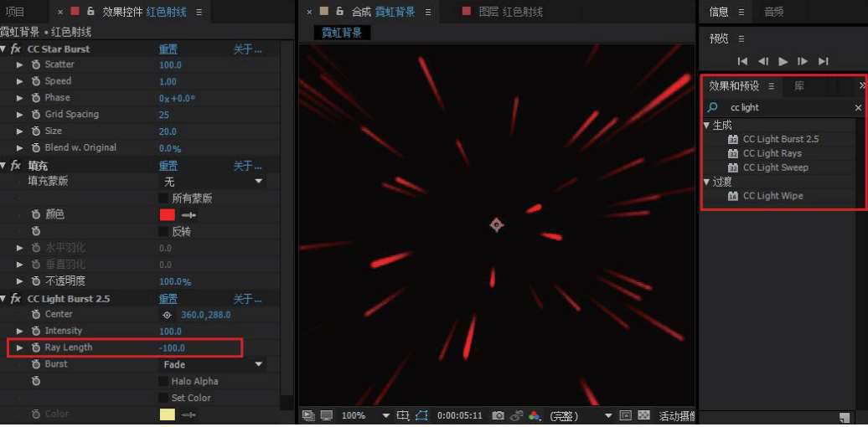Click the red fill 颜色 swatch
868x427 pixels.
click(167, 214)
